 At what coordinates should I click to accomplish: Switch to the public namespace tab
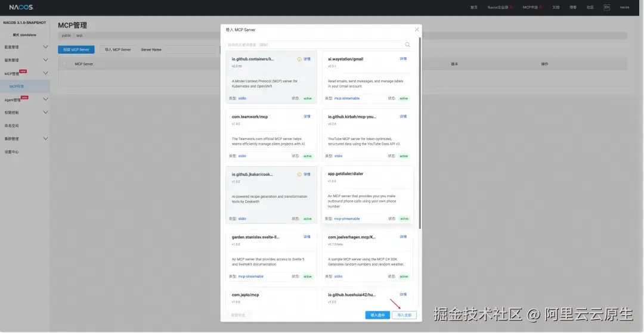[x=66, y=36]
